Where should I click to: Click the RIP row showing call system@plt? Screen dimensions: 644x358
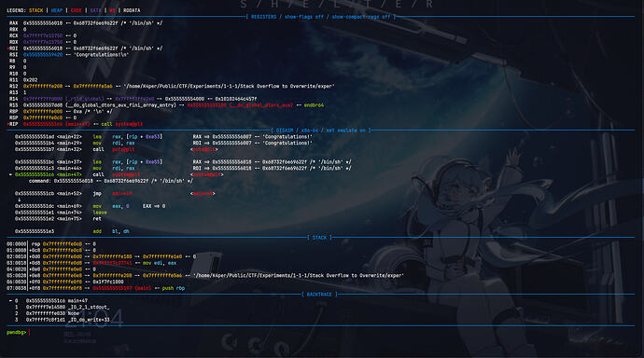(76, 124)
